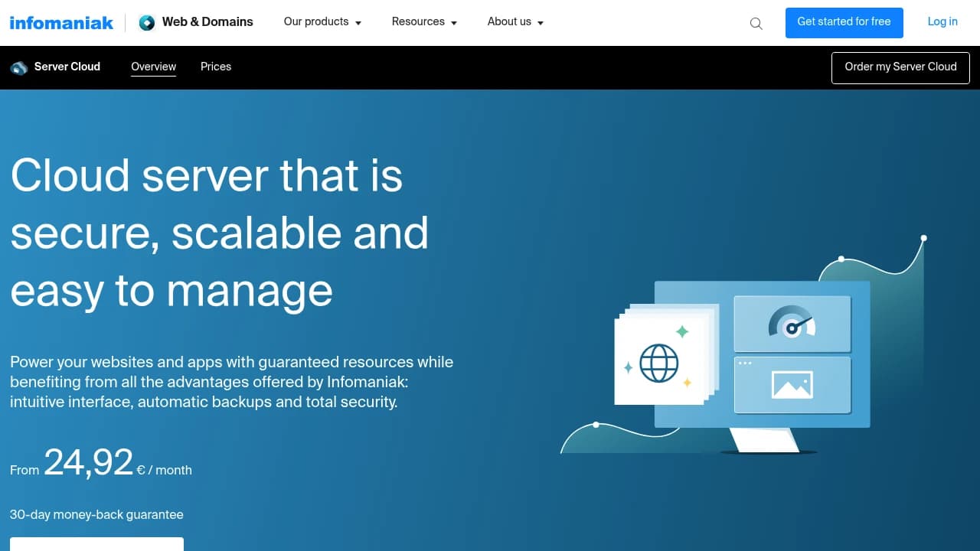Click the Web & Domains icon

tap(146, 22)
